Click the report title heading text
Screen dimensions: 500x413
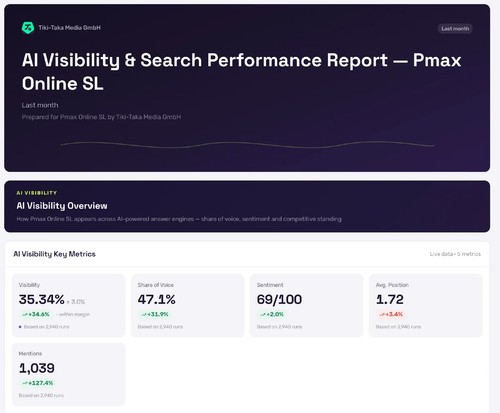241,72
